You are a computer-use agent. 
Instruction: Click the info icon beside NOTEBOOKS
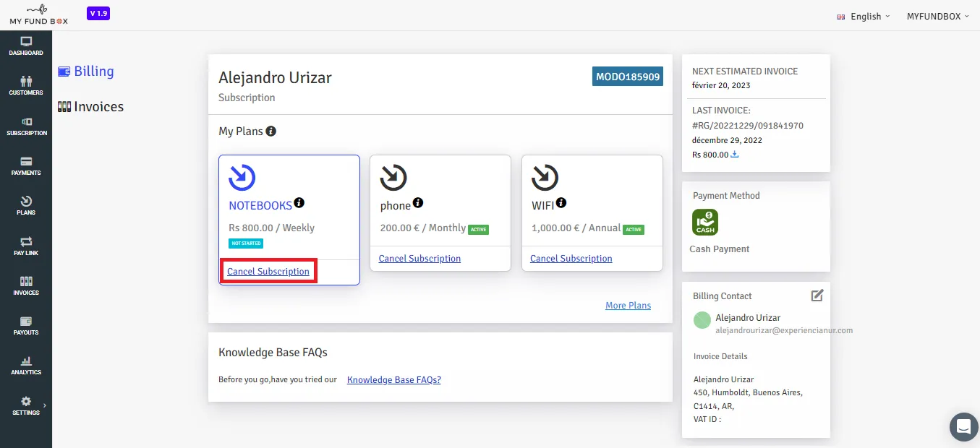[299, 203]
